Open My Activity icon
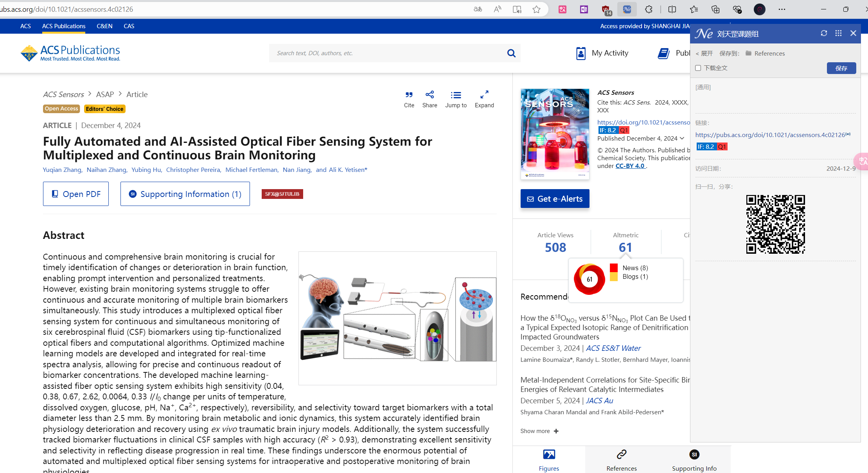The image size is (868, 473). 581,53
